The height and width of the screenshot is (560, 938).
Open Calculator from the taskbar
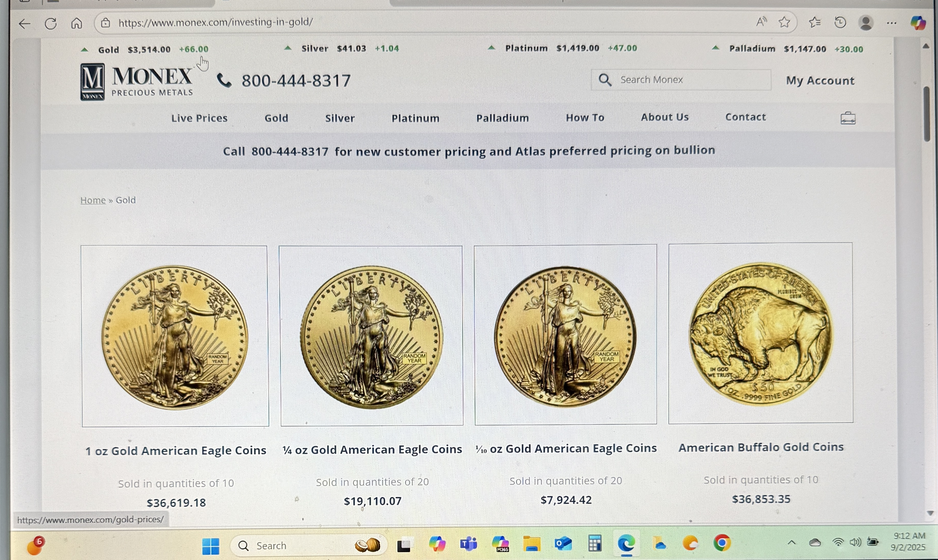point(594,543)
